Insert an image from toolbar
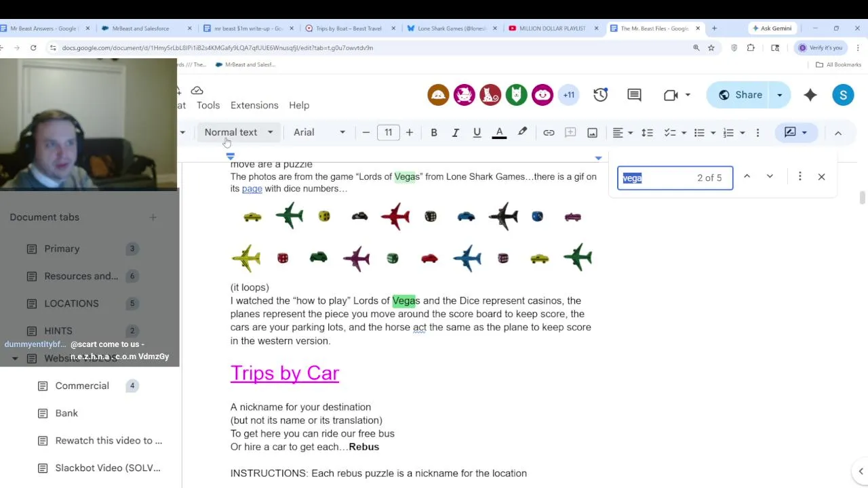This screenshot has height=488, width=868. tap(592, 133)
